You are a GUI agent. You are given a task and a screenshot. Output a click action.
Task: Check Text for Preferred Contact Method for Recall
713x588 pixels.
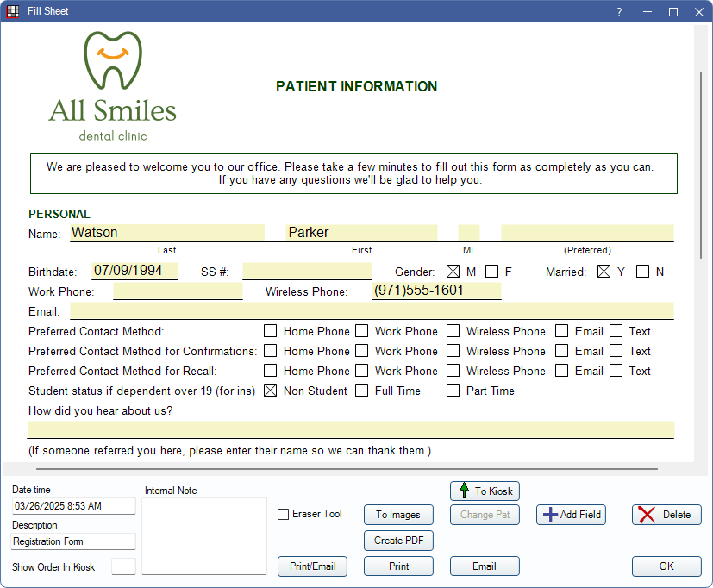click(x=616, y=371)
